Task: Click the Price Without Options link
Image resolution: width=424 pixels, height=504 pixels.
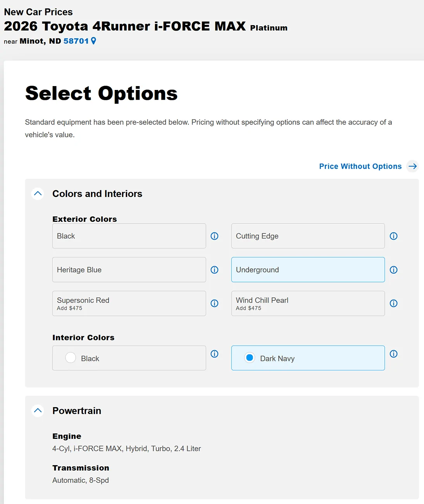Action: (360, 166)
